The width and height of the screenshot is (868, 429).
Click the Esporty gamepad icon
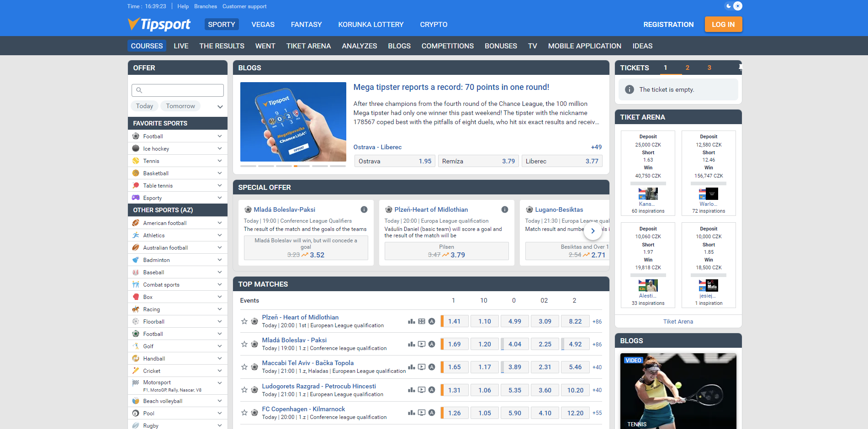[136, 198]
